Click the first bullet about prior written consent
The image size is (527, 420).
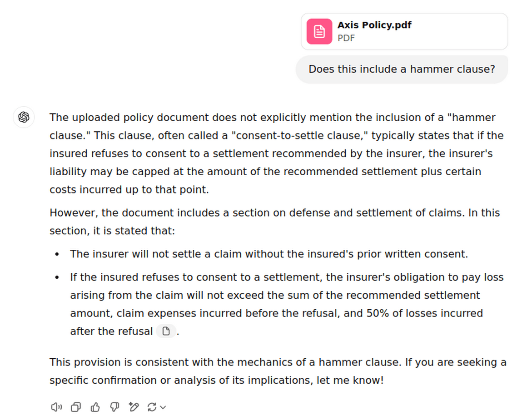[x=268, y=254]
